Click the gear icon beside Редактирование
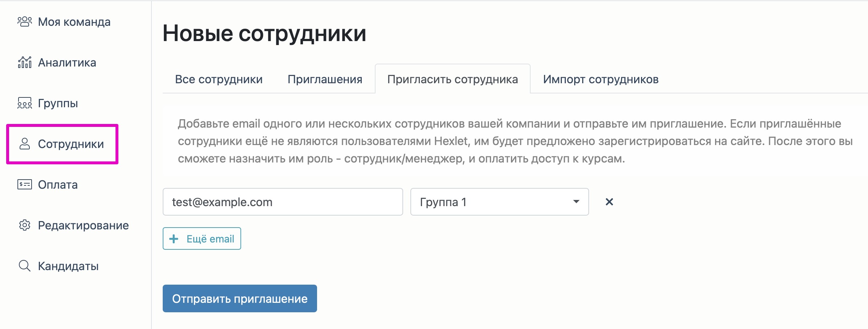868x329 pixels. pyautogui.click(x=25, y=225)
